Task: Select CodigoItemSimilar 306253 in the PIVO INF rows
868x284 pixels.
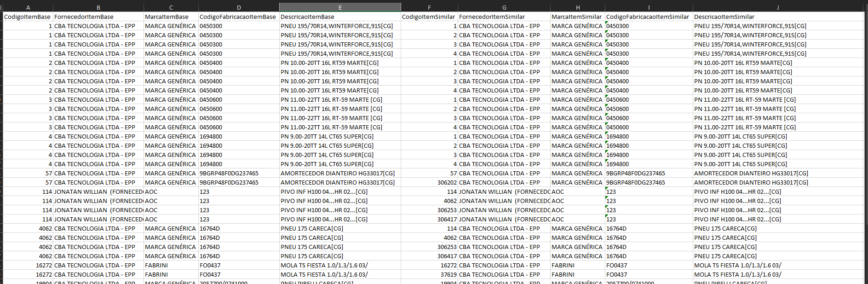Action: coord(429,210)
